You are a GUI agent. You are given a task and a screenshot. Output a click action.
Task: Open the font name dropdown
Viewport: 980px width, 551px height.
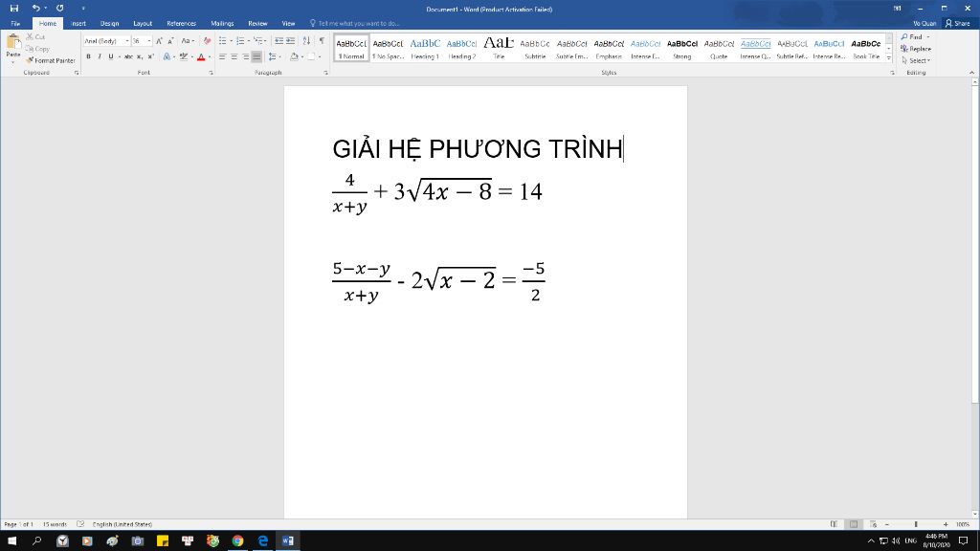click(x=127, y=41)
